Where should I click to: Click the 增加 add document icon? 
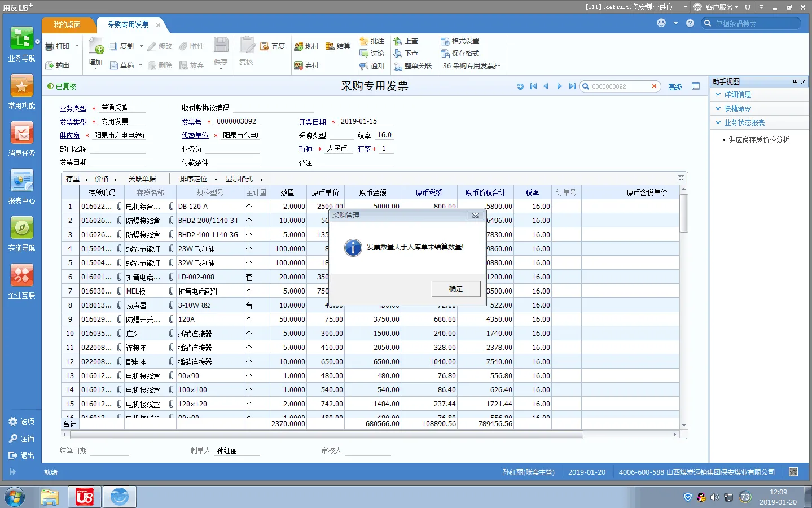96,46
